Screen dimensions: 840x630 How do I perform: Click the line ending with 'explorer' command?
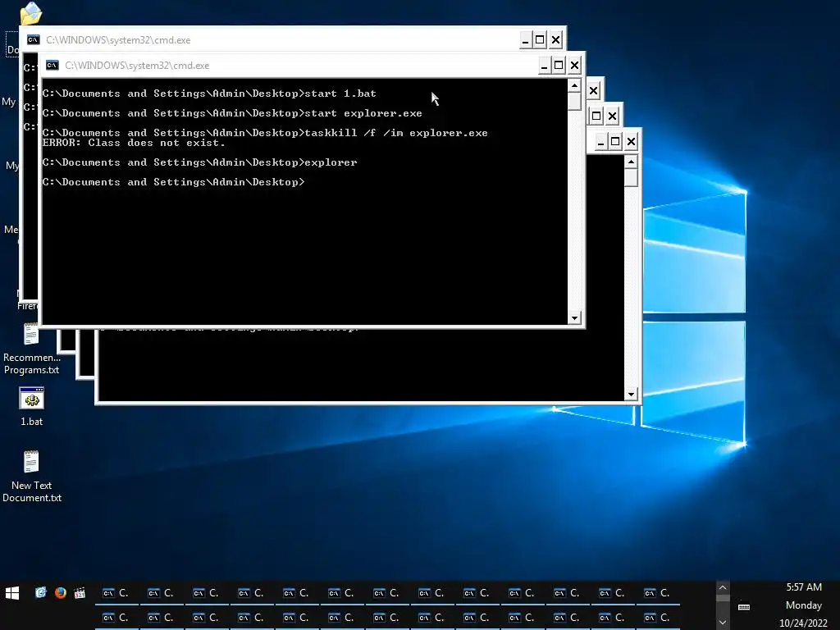click(200, 162)
